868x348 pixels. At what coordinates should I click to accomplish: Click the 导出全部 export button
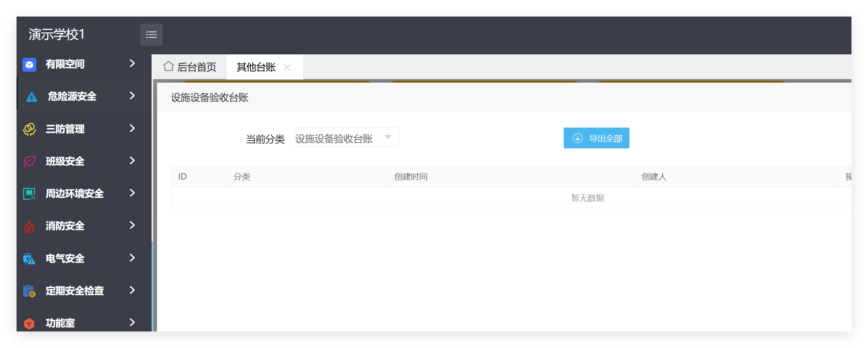pos(596,138)
